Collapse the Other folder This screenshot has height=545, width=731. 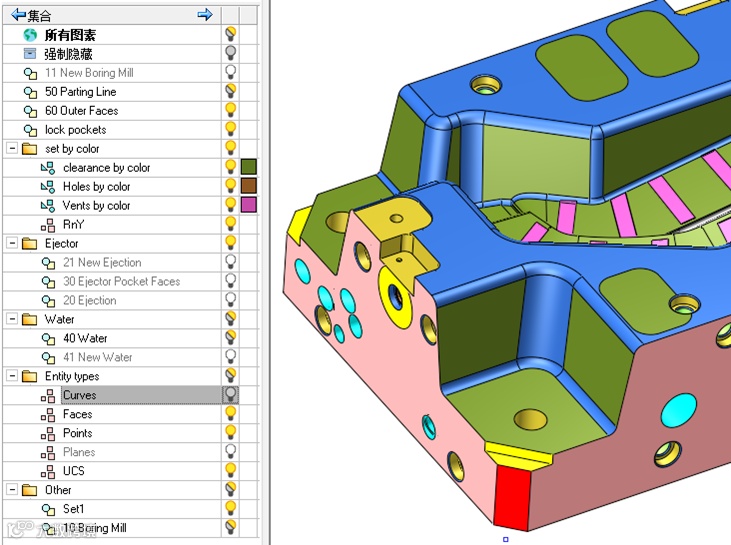[12, 490]
